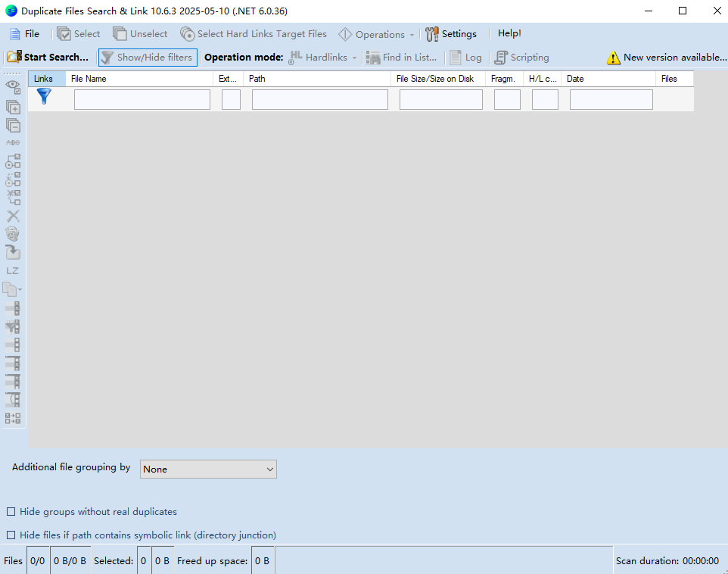Click Find in List... button

tap(401, 57)
